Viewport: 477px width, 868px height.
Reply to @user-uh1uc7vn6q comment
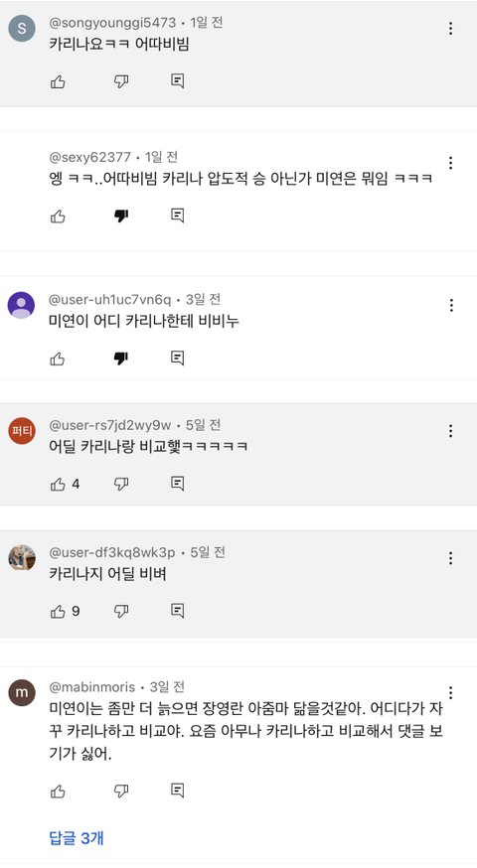(177, 359)
